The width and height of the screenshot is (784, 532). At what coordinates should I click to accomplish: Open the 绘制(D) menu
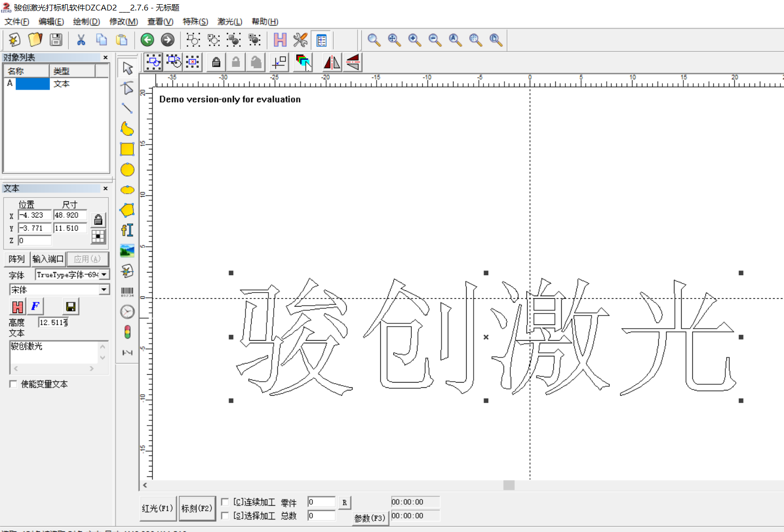[x=87, y=21]
